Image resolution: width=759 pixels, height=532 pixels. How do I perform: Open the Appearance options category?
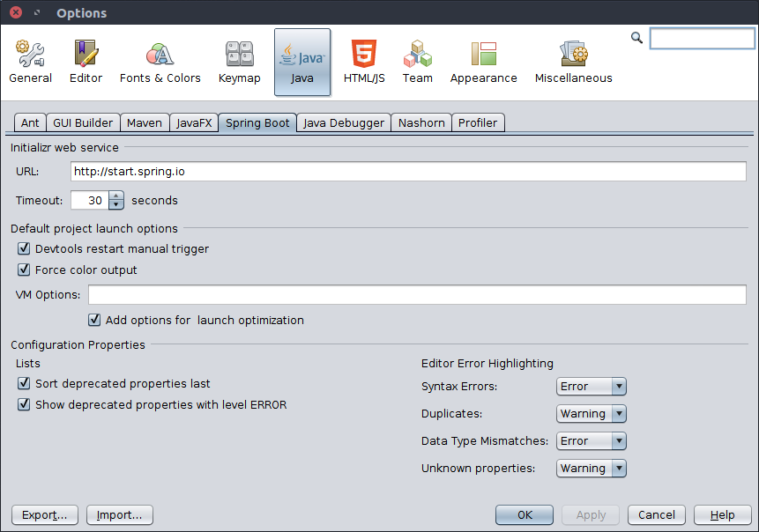tap(484, 62)
